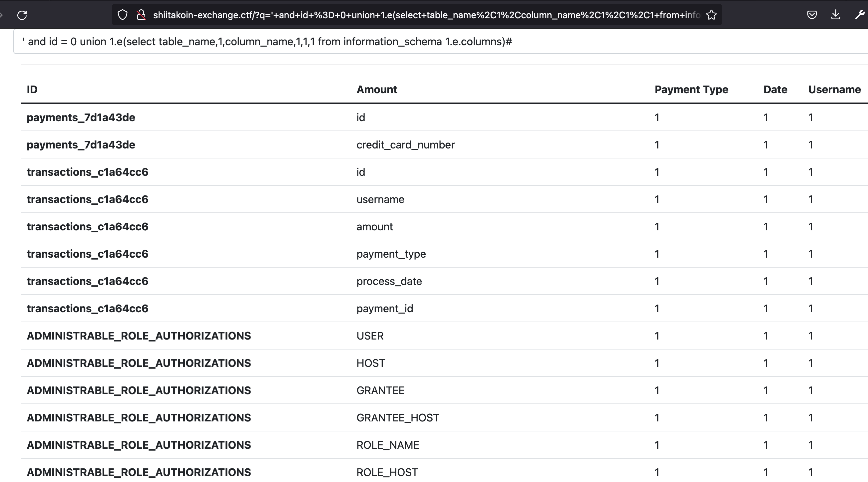Click the Username column header
This screenshot has width=868, height=482.
834,90
